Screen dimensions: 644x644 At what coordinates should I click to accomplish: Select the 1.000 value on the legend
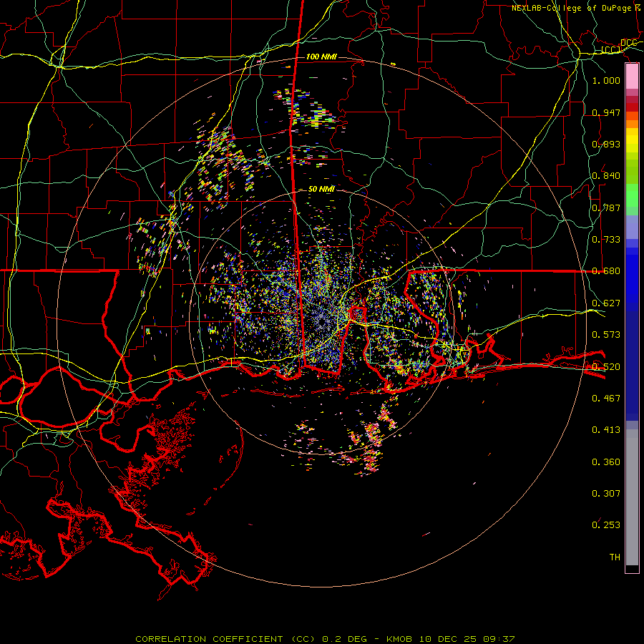(x=606, y=80)
